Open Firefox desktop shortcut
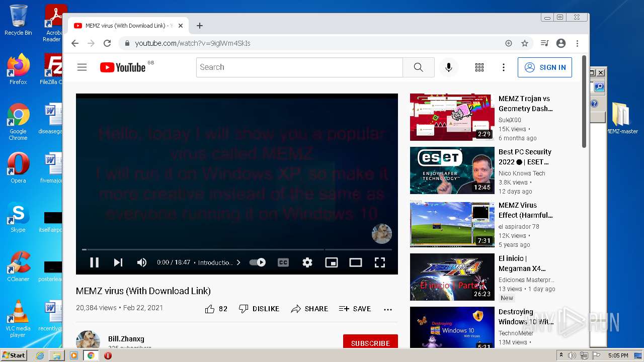644x362 pixels. (18, 69)
